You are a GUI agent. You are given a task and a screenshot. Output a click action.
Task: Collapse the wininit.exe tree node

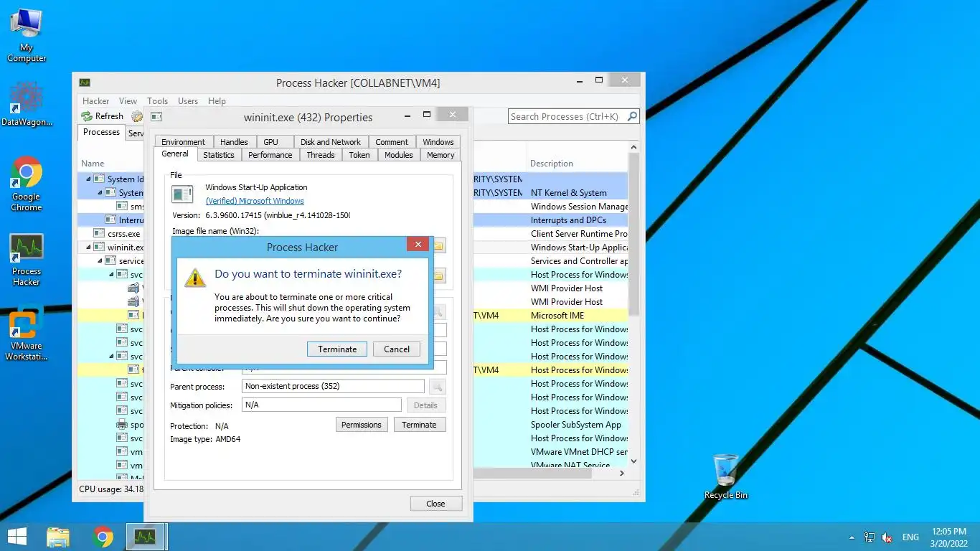point(89,248)
